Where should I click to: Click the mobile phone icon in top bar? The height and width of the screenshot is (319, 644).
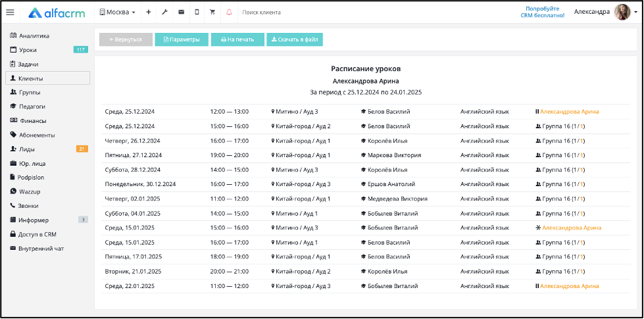click(197, 12)
